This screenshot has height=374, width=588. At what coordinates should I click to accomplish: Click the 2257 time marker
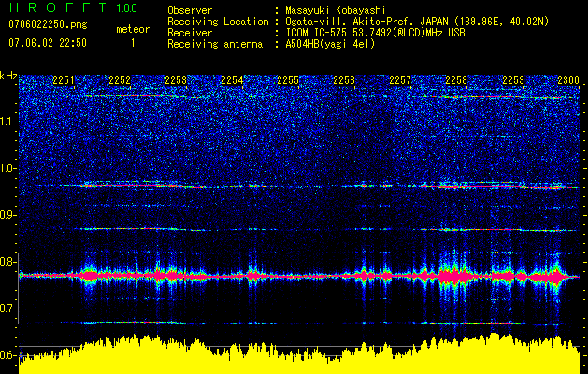(400, 80)
